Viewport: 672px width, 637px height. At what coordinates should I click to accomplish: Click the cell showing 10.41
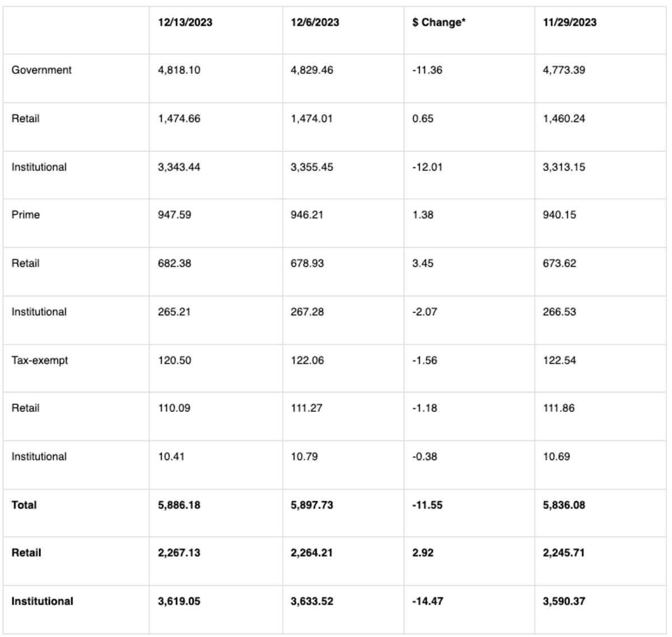pyautogui.click(x=171, y=457)
